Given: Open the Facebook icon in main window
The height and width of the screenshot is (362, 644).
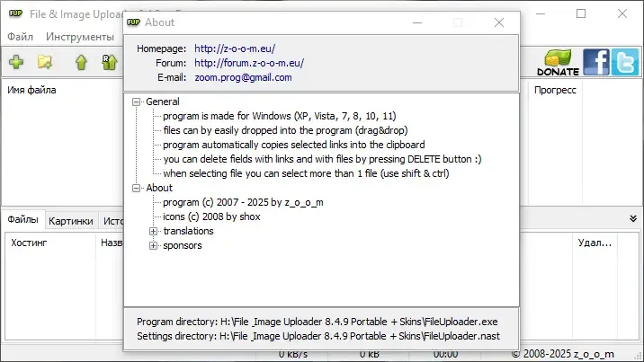Looking at the screenshot, I should point(596,62).
